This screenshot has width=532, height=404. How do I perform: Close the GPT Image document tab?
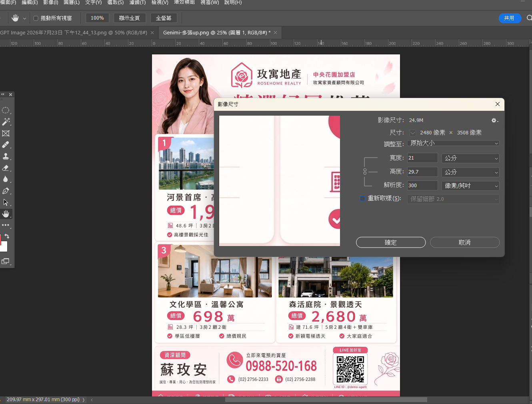pos(152,33)
